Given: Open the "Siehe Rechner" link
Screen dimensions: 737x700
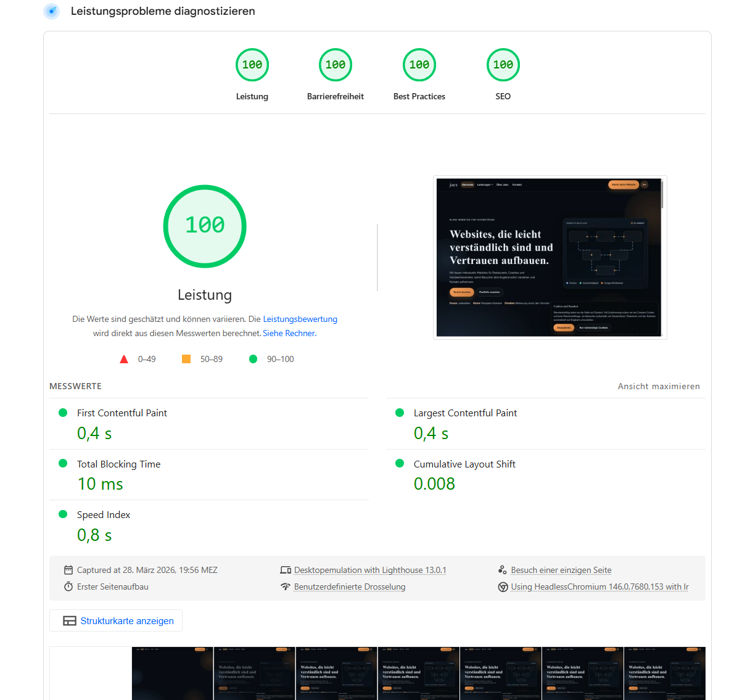Looking at the screenshot, I should (x=289, y=333).
